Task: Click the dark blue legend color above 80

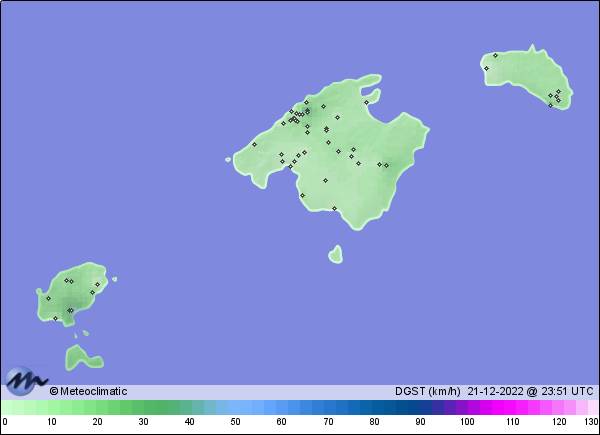Action: 374,408
